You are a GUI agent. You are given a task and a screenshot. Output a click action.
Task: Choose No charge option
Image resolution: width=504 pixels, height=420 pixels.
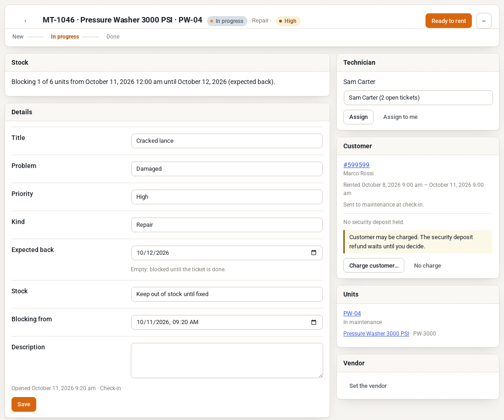tap(427, 265)
